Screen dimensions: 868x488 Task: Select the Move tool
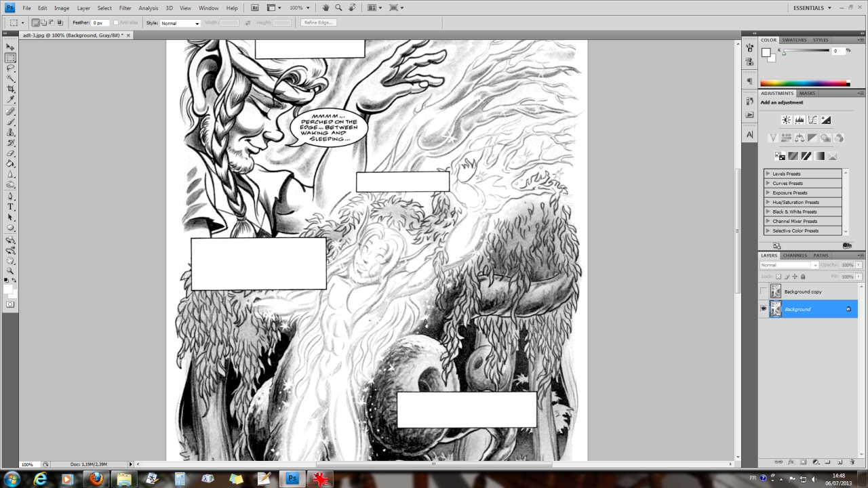[x=10, y=47]
